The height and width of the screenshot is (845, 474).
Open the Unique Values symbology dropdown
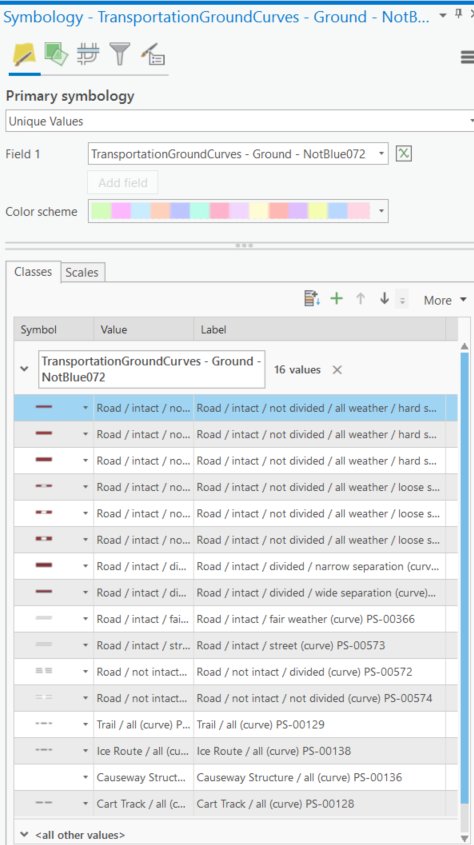(240, 121)
